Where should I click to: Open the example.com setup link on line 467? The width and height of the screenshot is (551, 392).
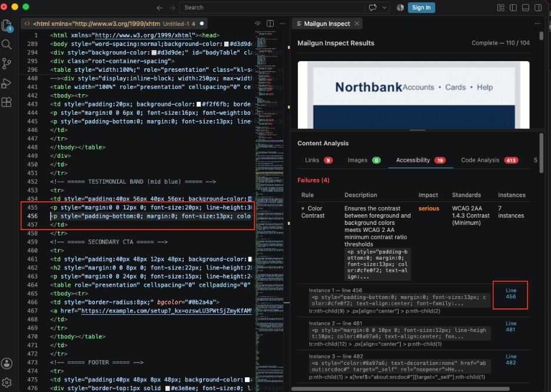(167, 311)
